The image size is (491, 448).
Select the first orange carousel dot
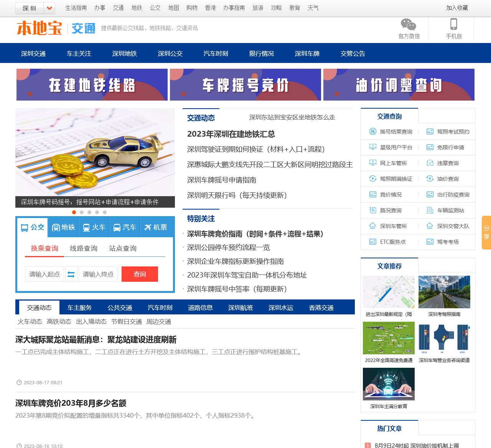pyautogui.click(x=74, y=212)
